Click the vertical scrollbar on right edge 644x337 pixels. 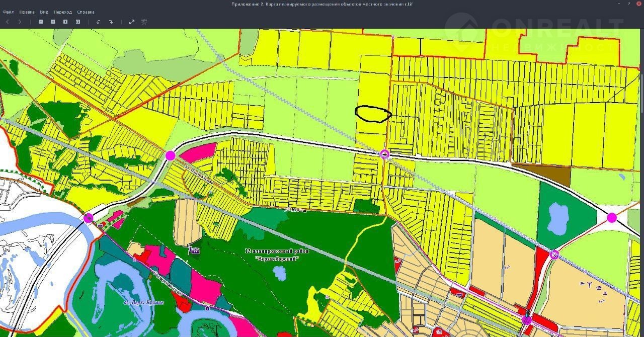[x=641, y=93]
